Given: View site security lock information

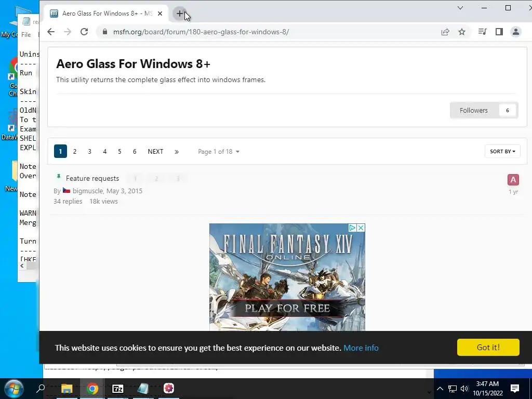Looking at the screenshot, I should click(105, 32).
